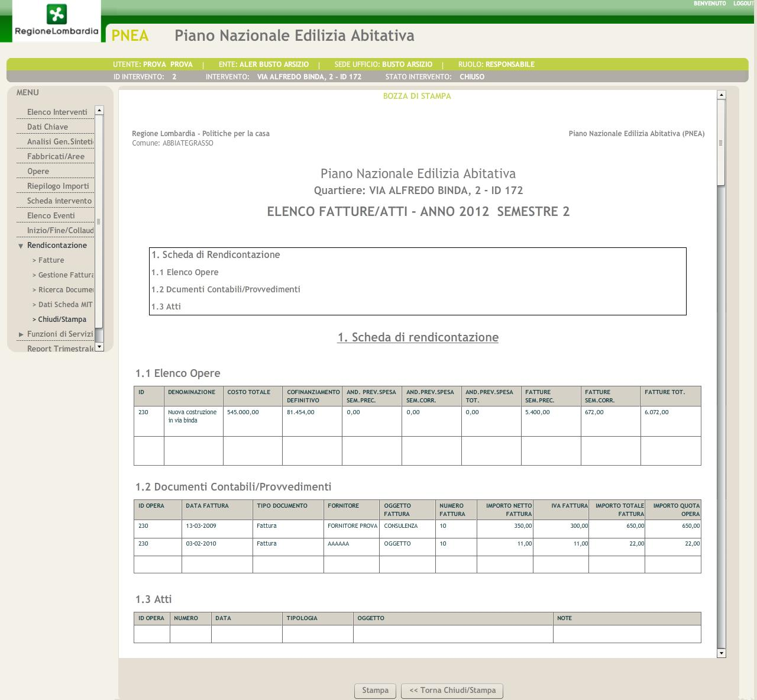Click the LOGOUT link
Screen dimensions: 757x700
coord(743,4)
